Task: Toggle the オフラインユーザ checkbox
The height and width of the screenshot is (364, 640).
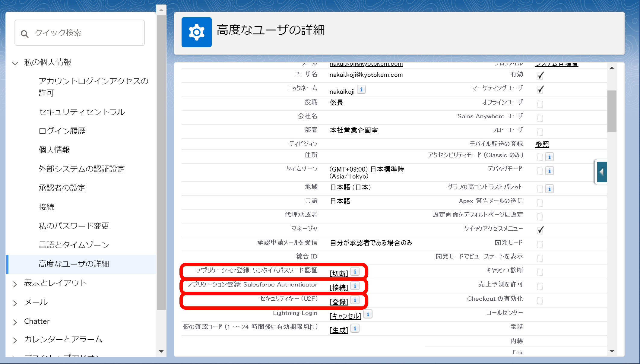Action: [540, 104]
